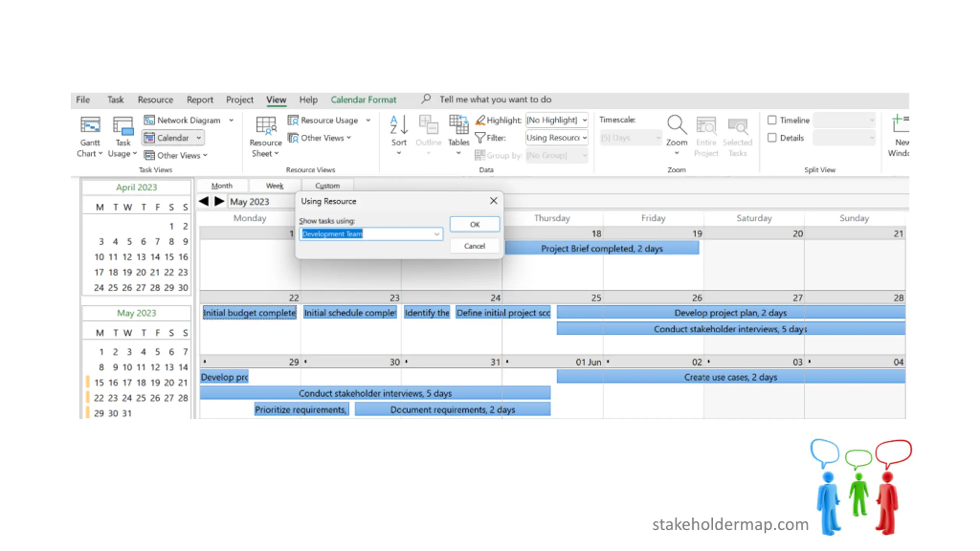
Task: Open the Gantt Chart view icon
Action: tap(90, 125)
